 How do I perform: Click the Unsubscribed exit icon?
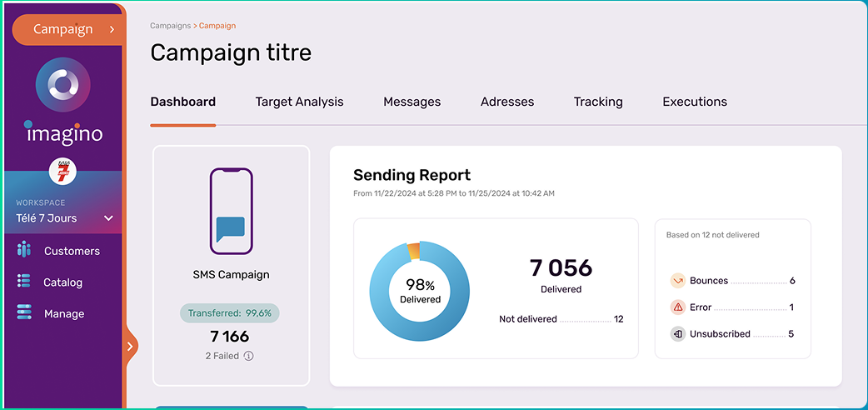678,334
